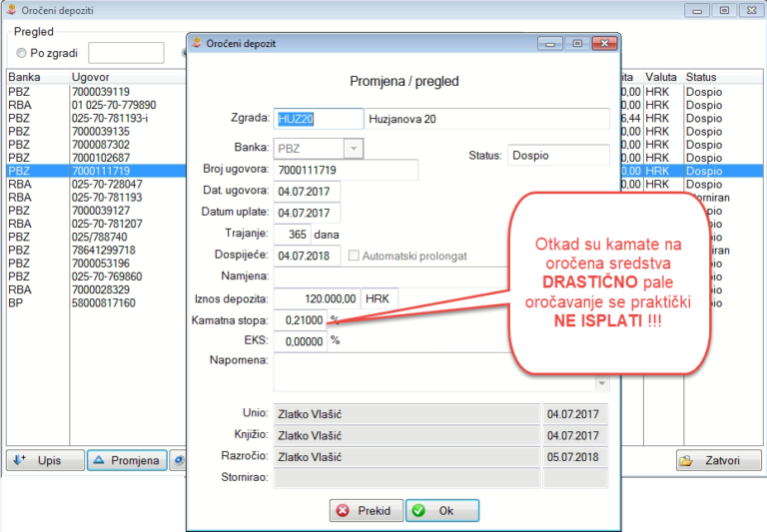Screen dimensions: 767x532
Task: Click the Razročio date field 05.07.2018
Action: tap(575, 457)
